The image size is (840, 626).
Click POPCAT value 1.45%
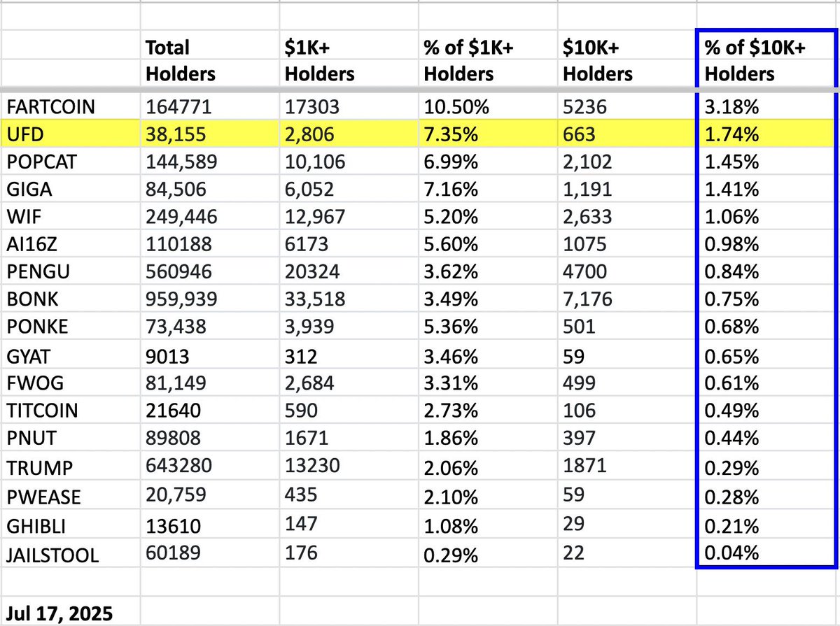[731, 162]
